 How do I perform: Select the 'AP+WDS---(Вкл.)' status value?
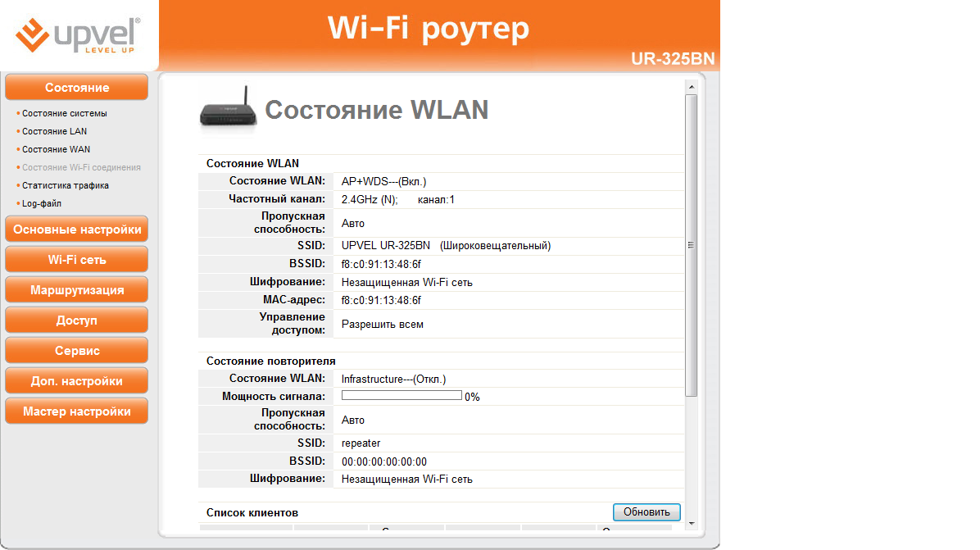(383, 182)
